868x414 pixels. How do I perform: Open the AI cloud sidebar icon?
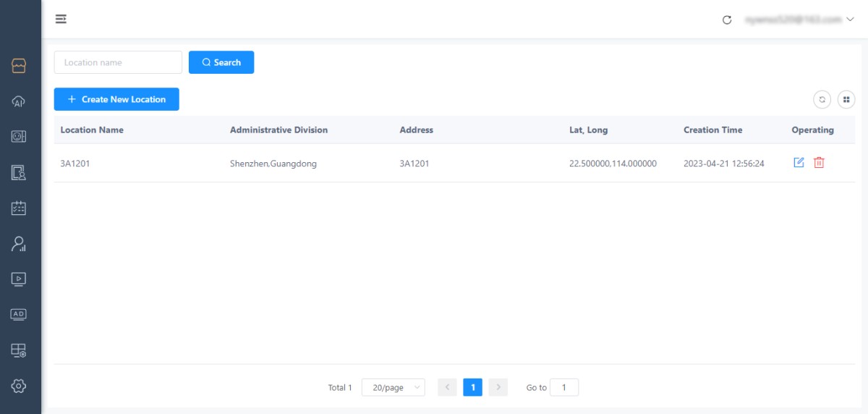(19, 101)
